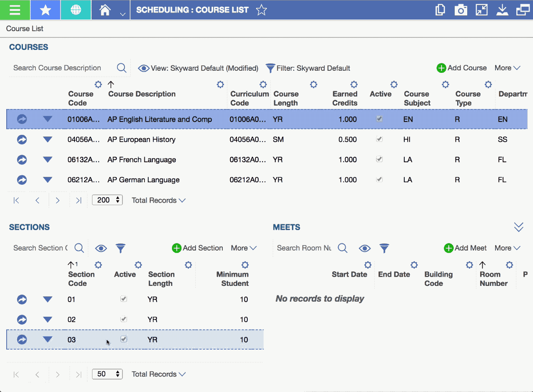533x392 pixels.
Task: Open the green hamburger main menu
Action: pyautogui.click(x=15, y=10)
